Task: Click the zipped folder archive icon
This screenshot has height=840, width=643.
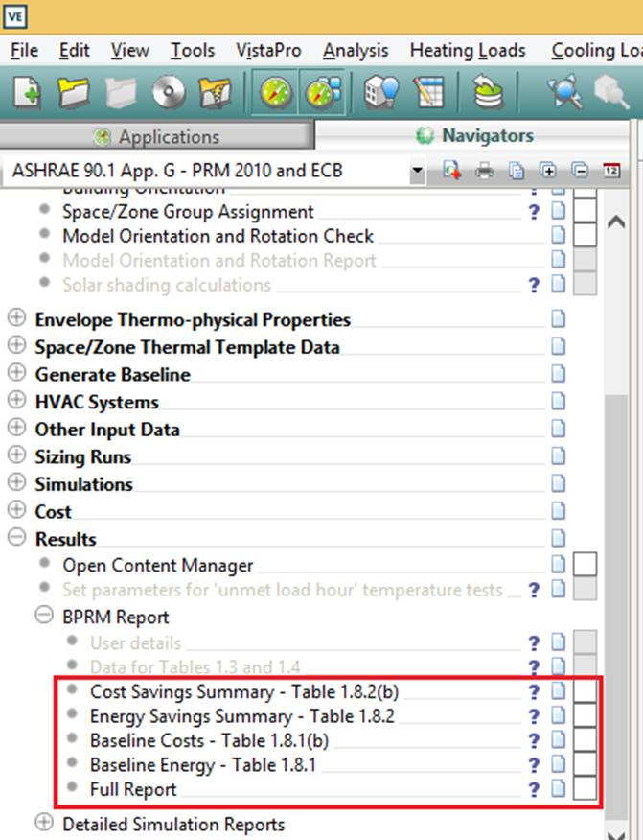Action: coord(215,93)
